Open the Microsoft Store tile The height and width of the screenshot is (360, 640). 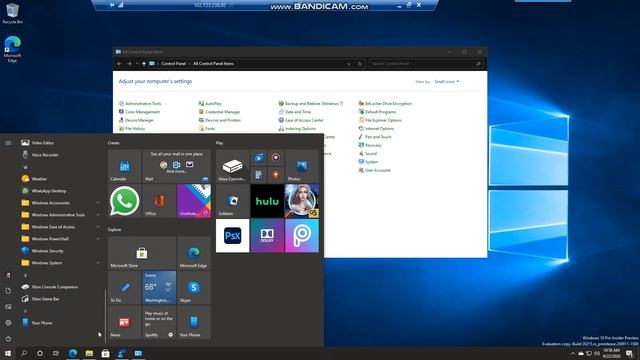coord(142,253)
